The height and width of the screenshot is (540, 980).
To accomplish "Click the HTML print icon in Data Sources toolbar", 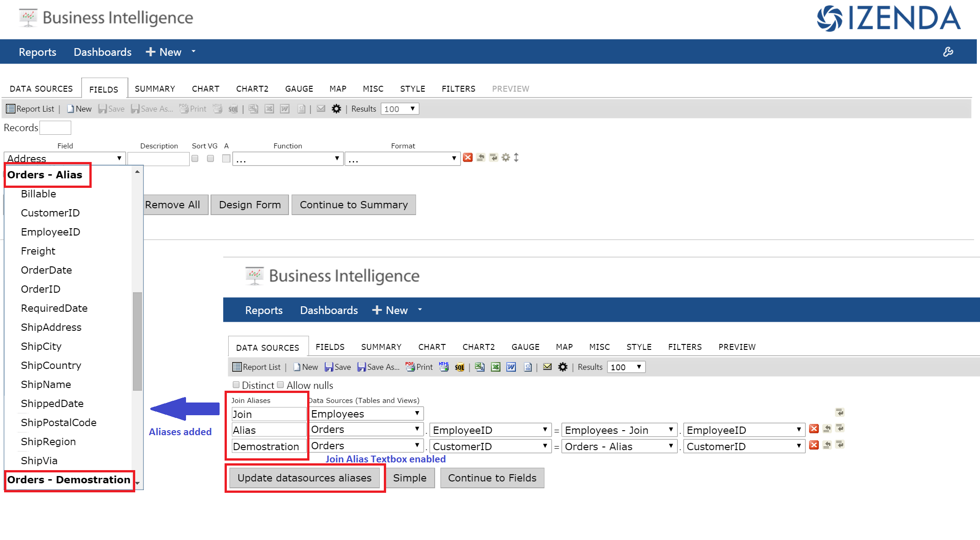I will [444, 367].
